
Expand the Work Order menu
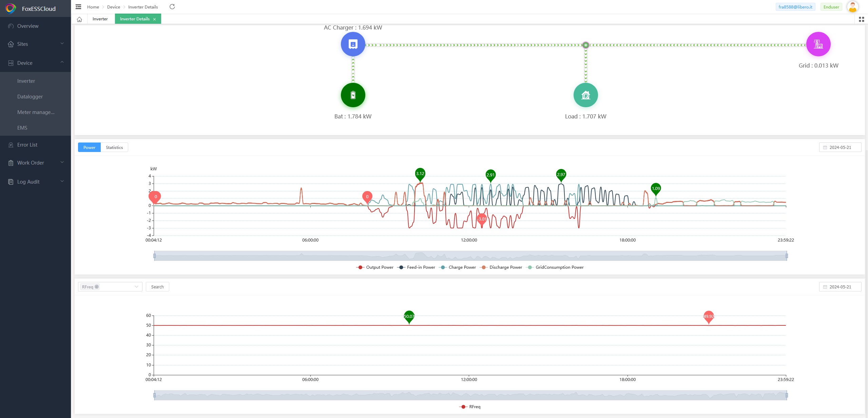[x=36, y=163]
